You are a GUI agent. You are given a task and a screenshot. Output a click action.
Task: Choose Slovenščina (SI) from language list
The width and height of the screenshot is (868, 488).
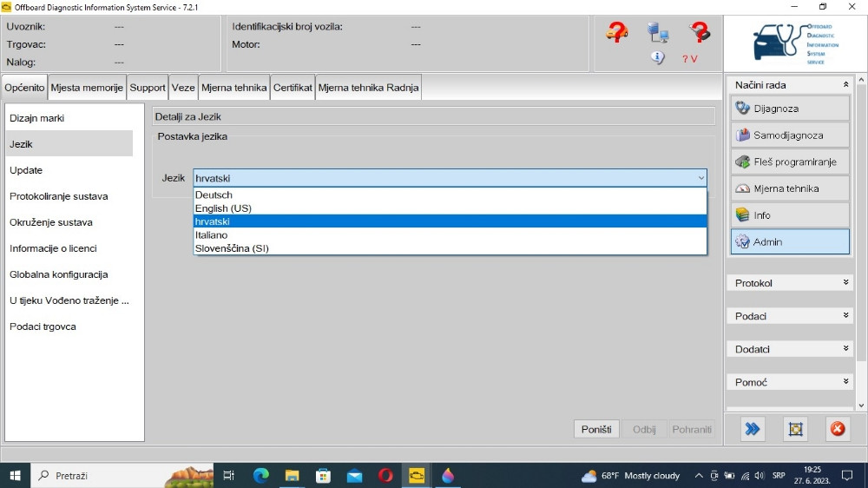click(450, 248)
